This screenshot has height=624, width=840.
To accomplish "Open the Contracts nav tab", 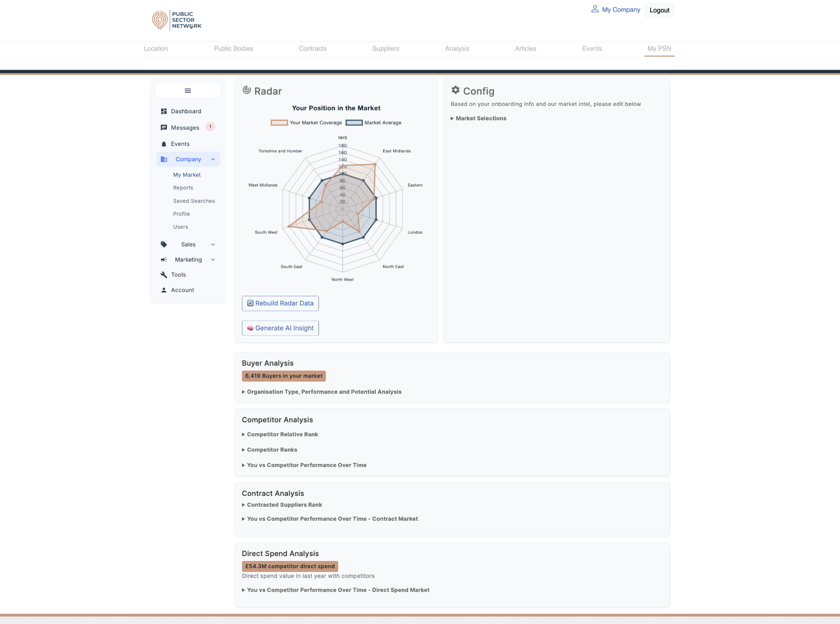I will tap(313, 49).
